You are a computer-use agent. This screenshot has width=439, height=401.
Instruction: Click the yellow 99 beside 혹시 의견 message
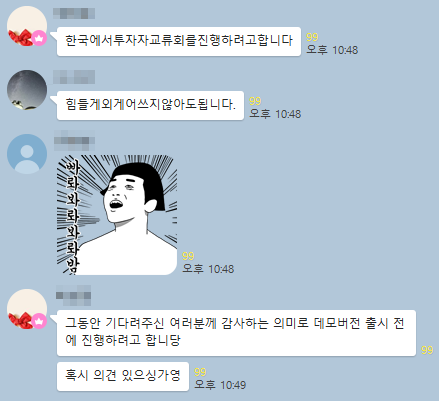coord(200,372)
